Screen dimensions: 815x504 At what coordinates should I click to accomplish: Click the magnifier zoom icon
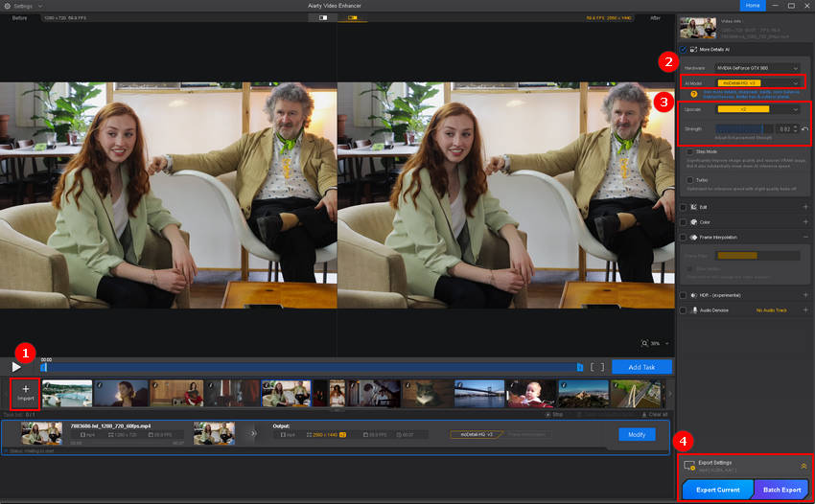tap(644, 343)
